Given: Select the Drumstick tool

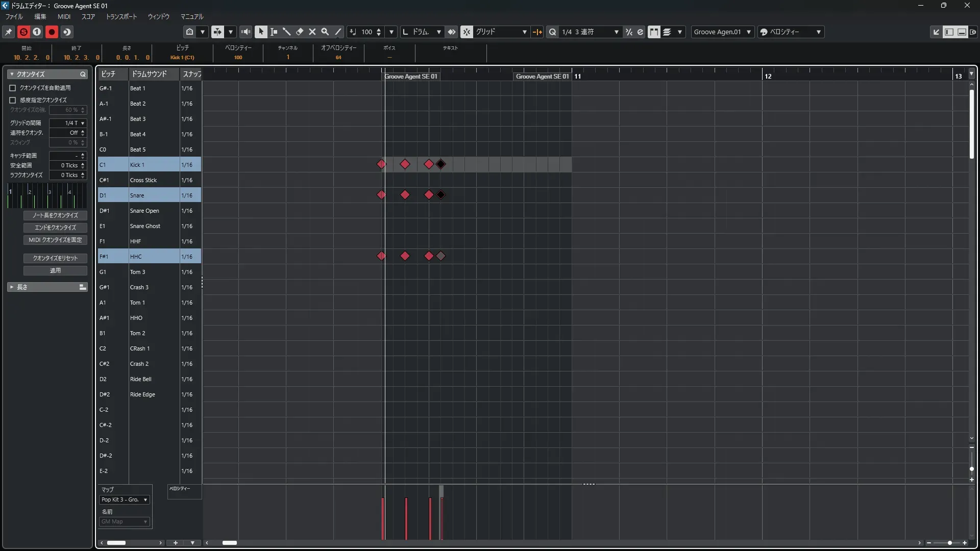Looking at the screenshot, I should [287, 32].
